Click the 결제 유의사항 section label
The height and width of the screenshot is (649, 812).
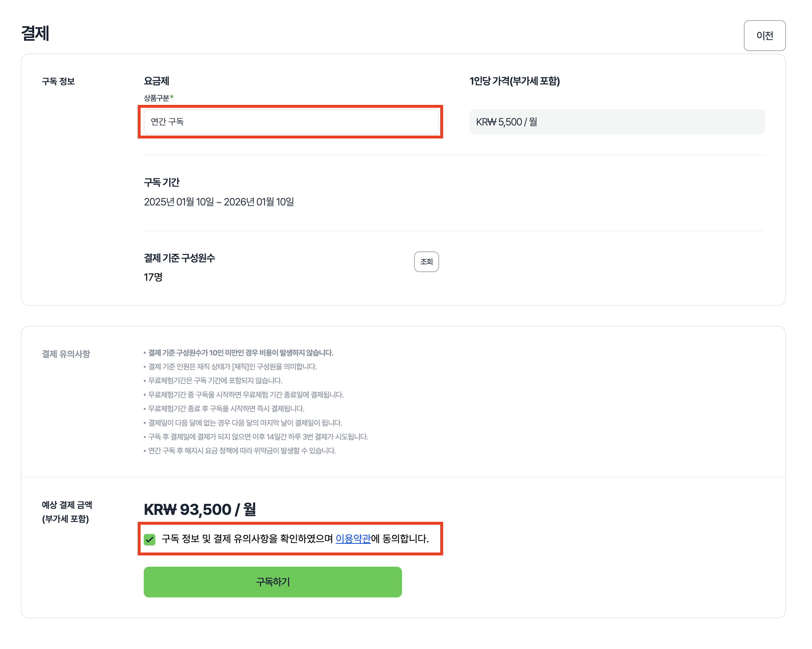[65, 354]
